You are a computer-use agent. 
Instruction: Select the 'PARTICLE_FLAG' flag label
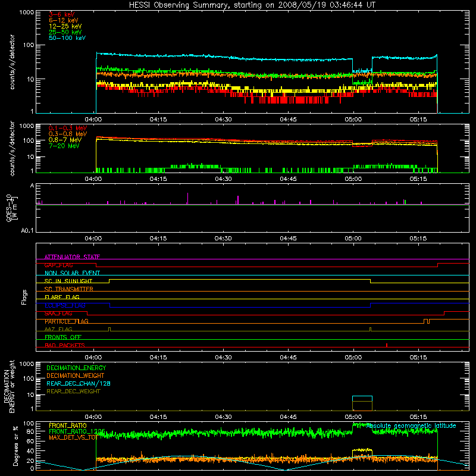pyautogui.click(x=67, y=321)
